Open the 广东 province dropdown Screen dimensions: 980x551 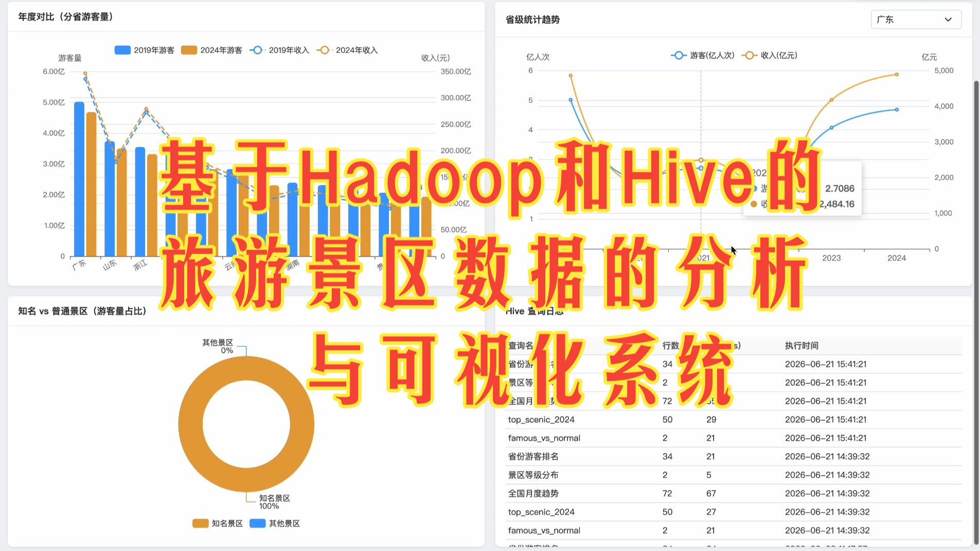pyautogui.click(x=916, y=20)
